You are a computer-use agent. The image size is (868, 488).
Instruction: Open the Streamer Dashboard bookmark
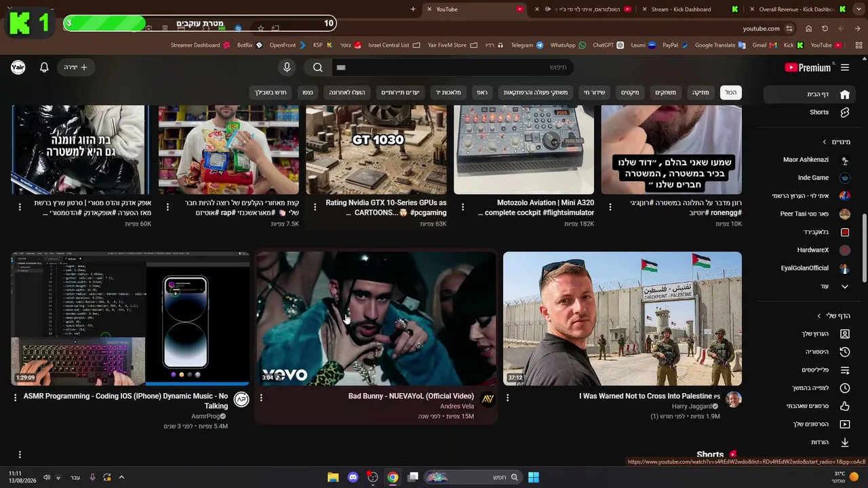click(x=199, y=45)
